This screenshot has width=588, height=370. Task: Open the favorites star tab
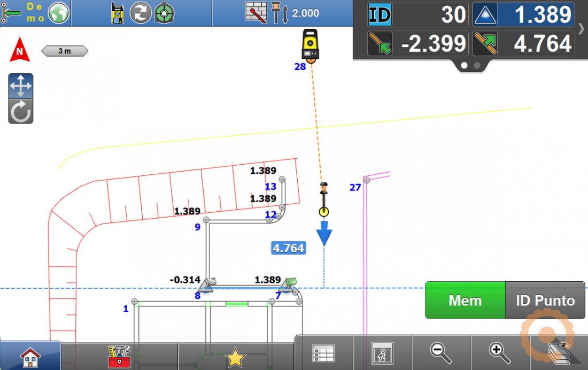pos(235,357)
